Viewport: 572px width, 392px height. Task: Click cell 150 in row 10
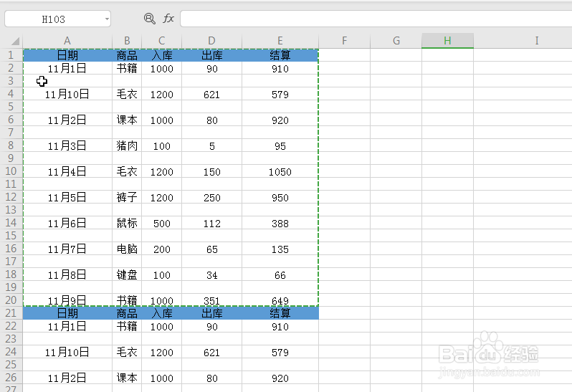(x=211, y=171)
